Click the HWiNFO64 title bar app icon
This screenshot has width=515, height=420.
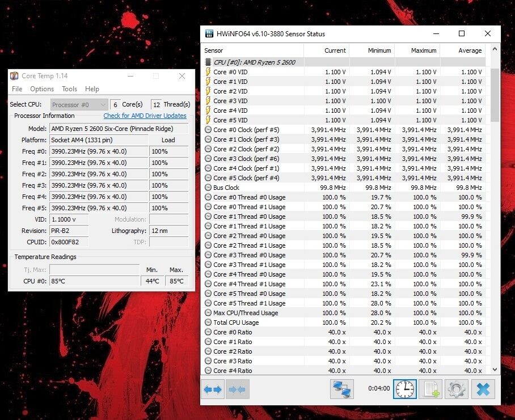point(209,34)
